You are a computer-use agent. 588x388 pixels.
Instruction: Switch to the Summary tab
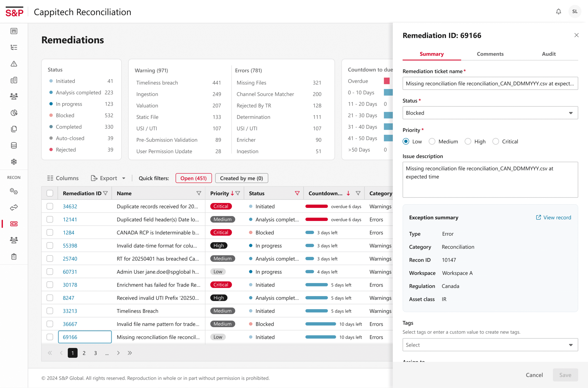431,54
